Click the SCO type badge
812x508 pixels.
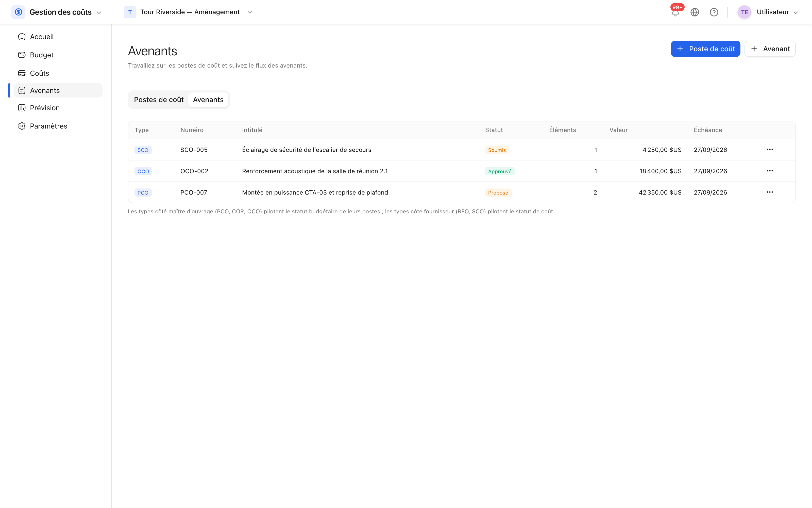pyautogui.click(x=143, y=150)
